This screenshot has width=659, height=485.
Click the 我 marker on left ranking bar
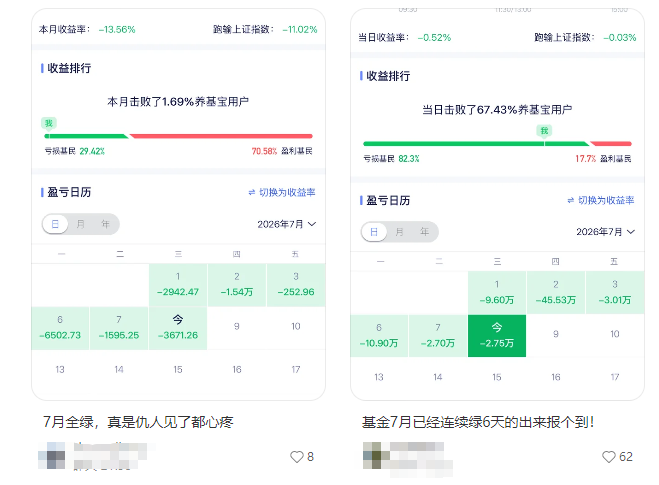coord(49,124)
